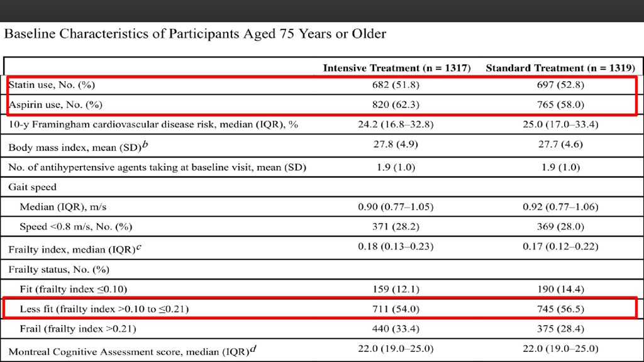Click the value '190 (14.4)'
This screenshot has width=644, height=362.
pyautogui.click(x=560, y=289)
